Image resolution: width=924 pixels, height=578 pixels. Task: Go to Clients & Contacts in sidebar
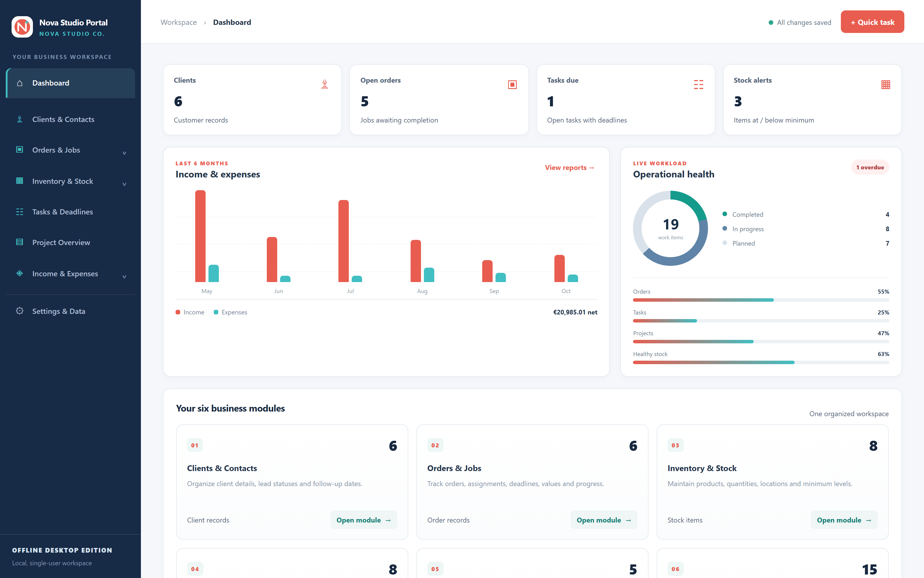click(x=71, y=119)
